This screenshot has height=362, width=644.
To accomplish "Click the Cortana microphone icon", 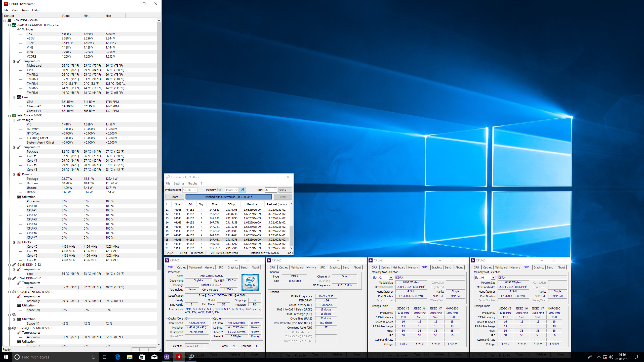I will (x=93, y=357).
